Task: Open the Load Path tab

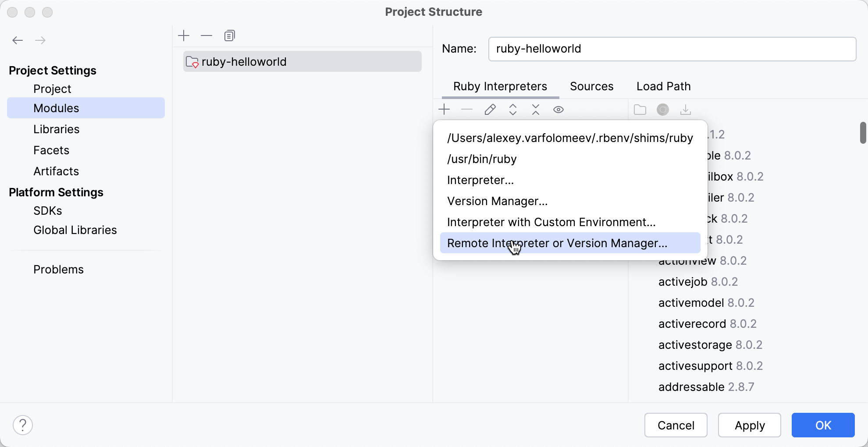Action: click(x=663, y=86)
